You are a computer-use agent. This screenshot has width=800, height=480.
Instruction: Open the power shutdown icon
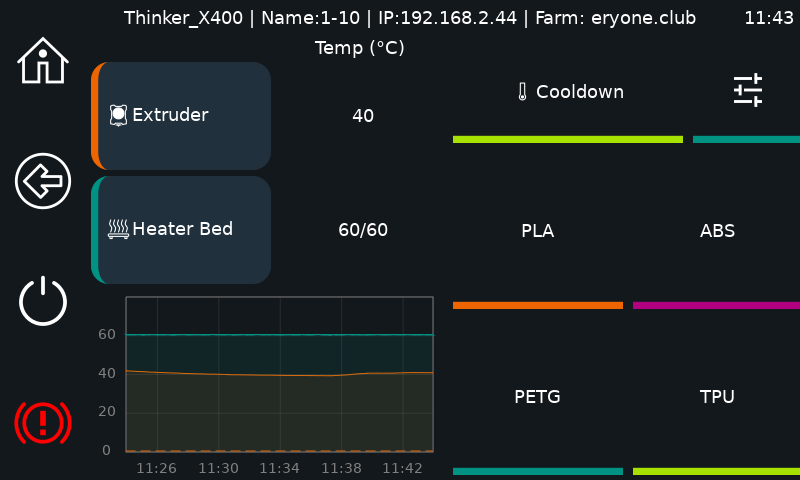coord(43,301)
